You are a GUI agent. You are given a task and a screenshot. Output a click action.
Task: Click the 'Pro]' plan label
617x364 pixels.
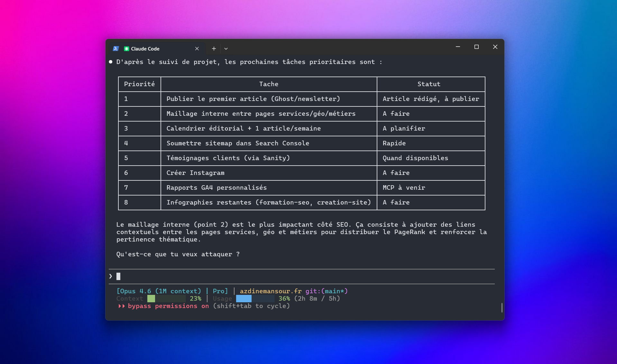(x=220, y=291)
